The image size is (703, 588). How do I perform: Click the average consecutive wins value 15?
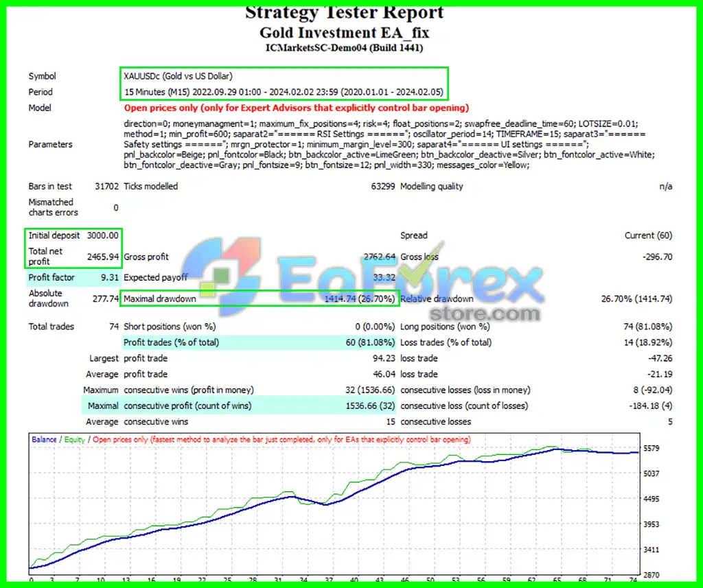coord(391,422)
